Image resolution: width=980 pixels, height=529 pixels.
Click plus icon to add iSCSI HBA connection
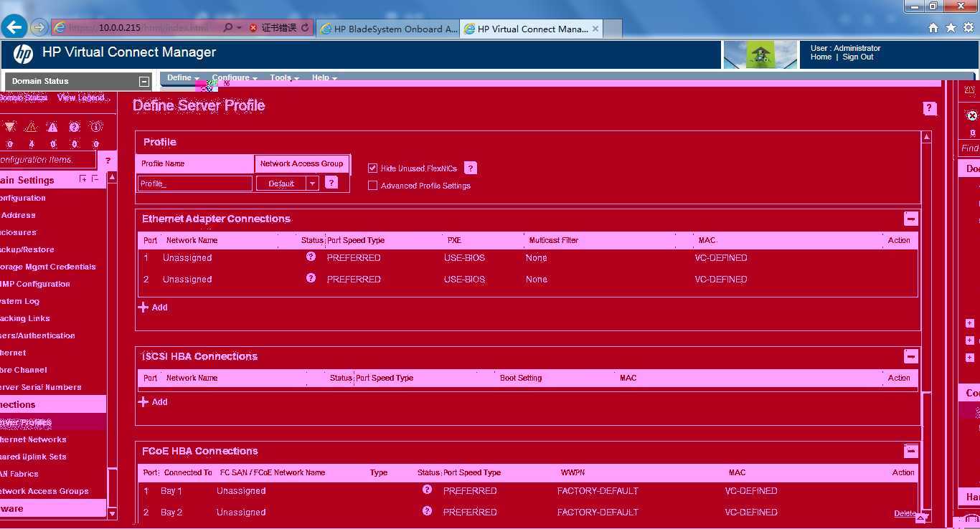click(x=143, y=401)
